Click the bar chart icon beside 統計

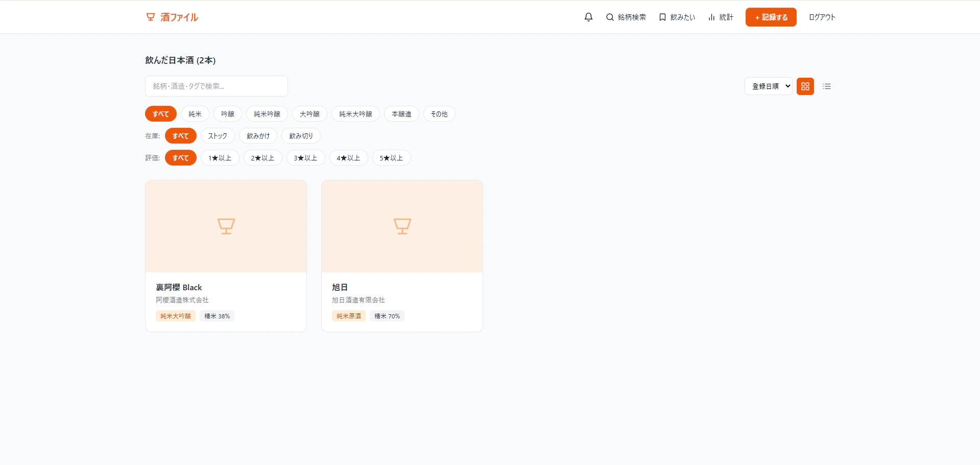(711, 17)
